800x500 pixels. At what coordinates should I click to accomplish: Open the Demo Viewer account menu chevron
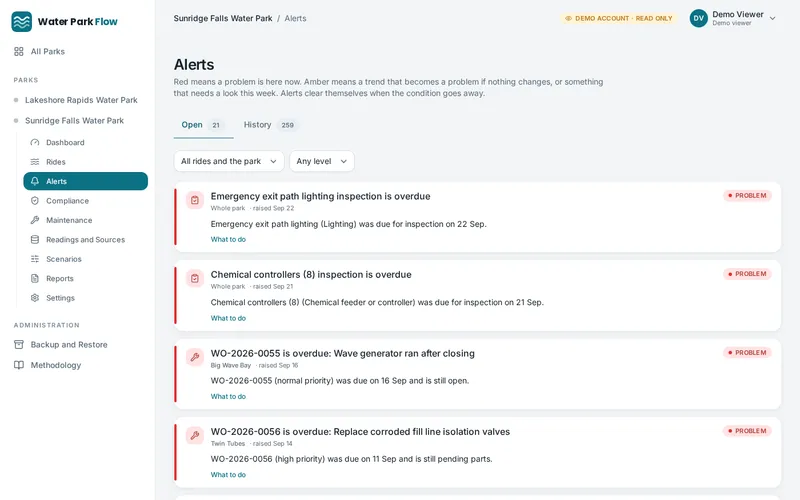click(772, 18)
